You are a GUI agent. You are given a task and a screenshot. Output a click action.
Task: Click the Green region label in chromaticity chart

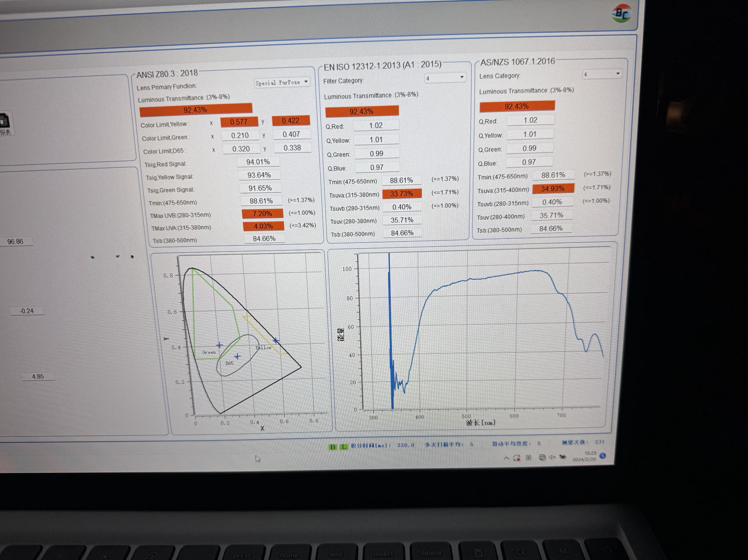point(209,352)
